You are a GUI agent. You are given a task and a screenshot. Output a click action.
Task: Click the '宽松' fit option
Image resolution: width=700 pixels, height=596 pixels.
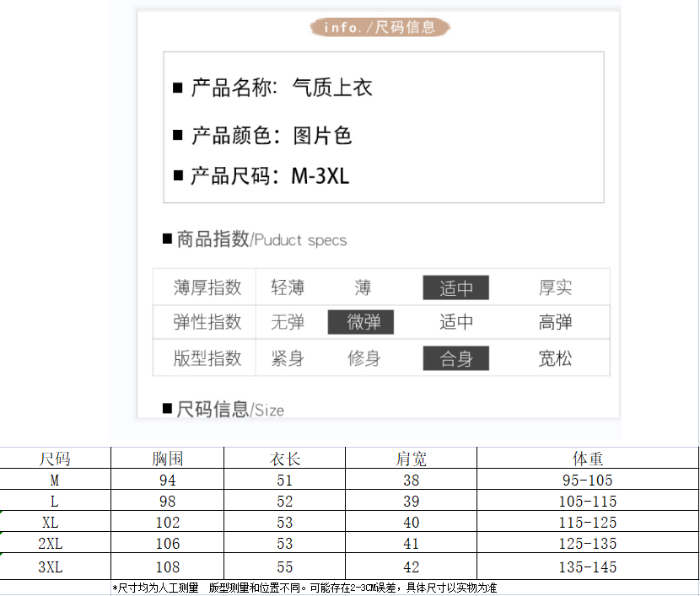(x=555, y=358)
